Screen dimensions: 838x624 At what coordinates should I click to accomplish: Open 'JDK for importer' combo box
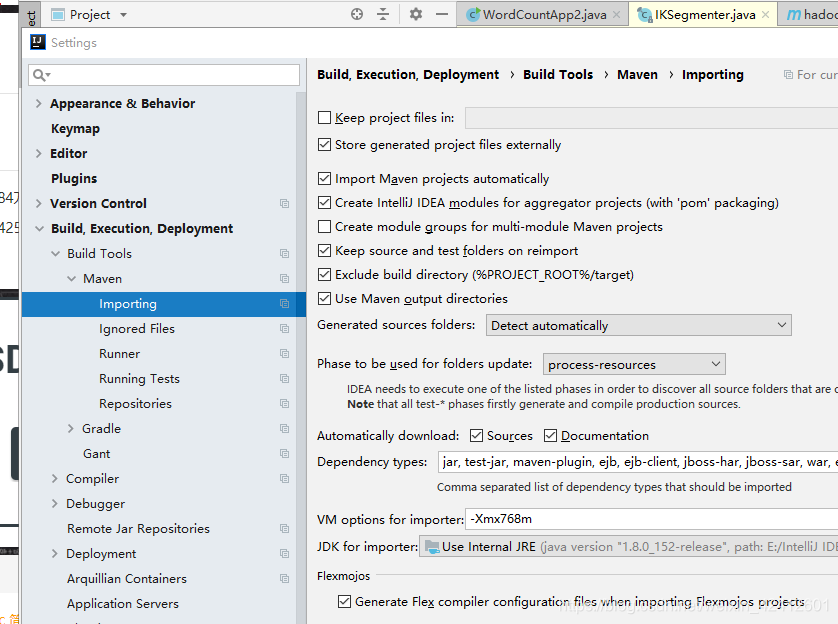point(628,547)
